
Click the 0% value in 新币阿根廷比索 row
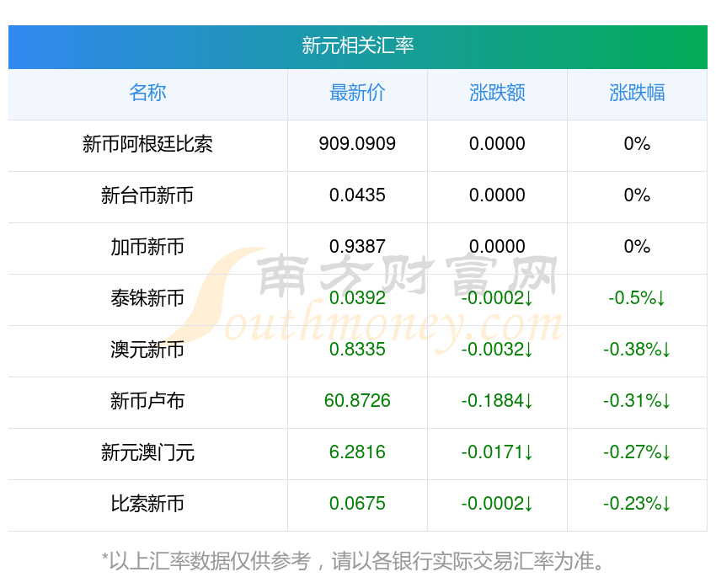point(637,144)
